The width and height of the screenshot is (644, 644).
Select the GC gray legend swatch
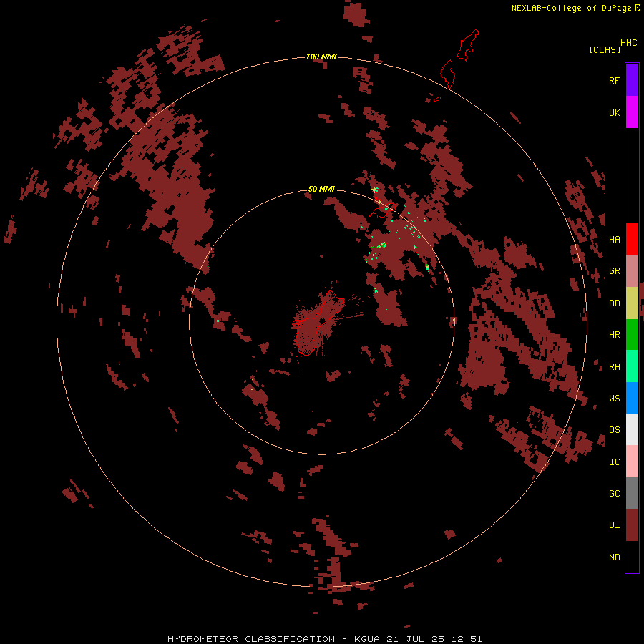[632, 493]
